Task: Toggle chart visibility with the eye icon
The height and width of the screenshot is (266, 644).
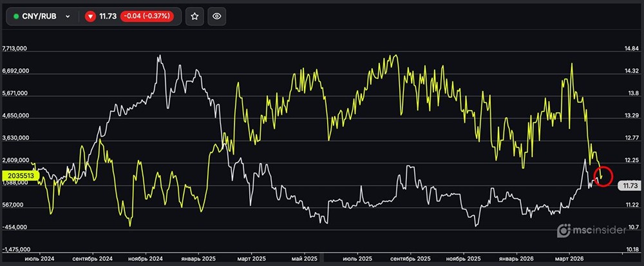Action: coord(217,16)
